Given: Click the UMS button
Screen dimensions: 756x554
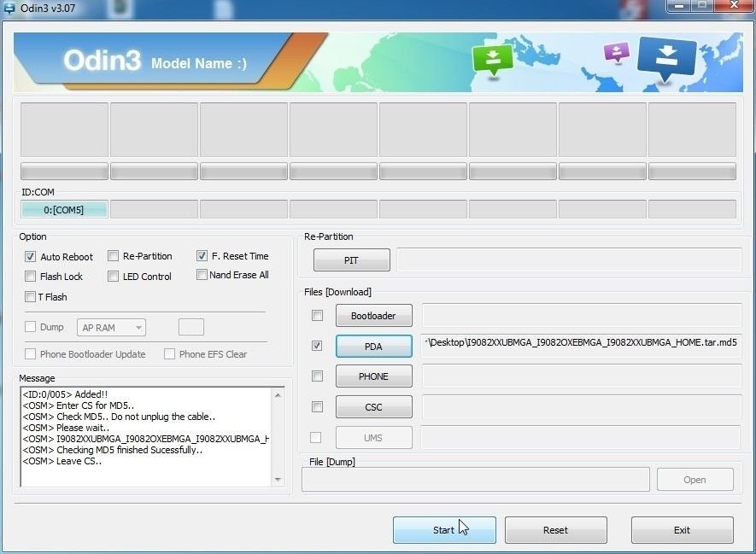Looking at the screenshot, I should 373,437.
